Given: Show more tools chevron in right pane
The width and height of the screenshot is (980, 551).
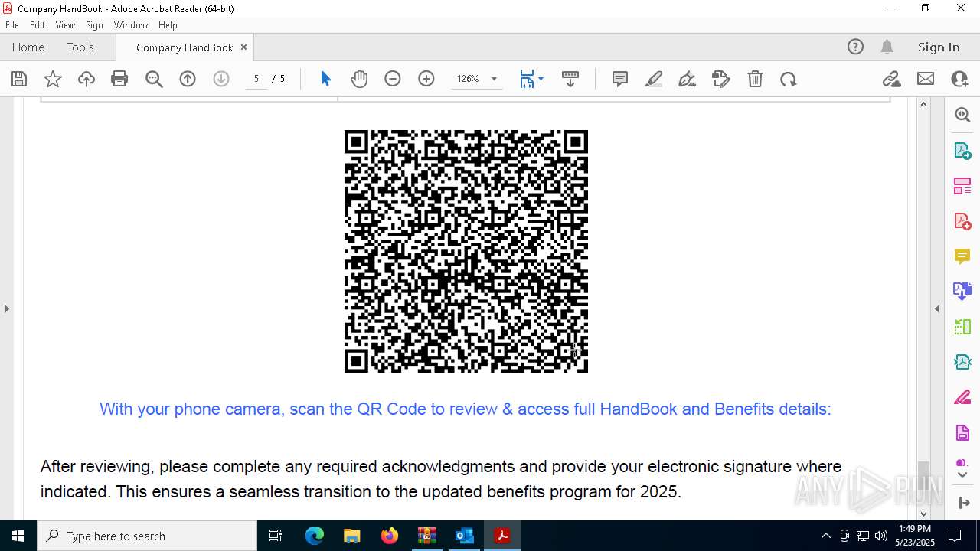Looking at the screenshot, I should pyautogui.click(x=962, y=474).
